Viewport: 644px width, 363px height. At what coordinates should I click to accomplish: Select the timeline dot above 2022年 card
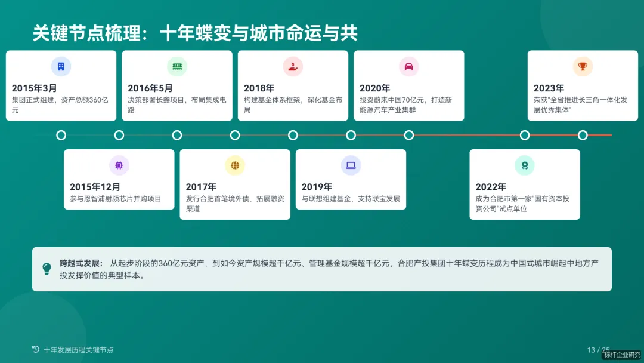pyautogui.click(x=525, y=135)
